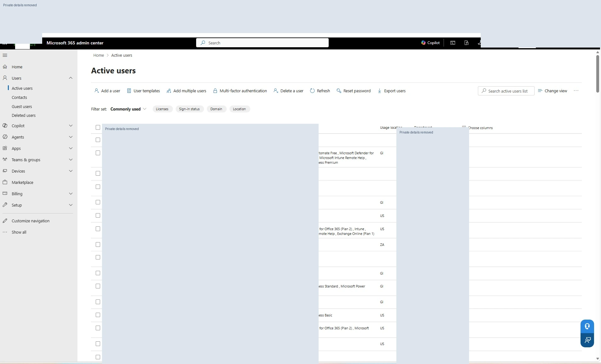
Task: Apply the Domain filter
Action: pos(216,109)
